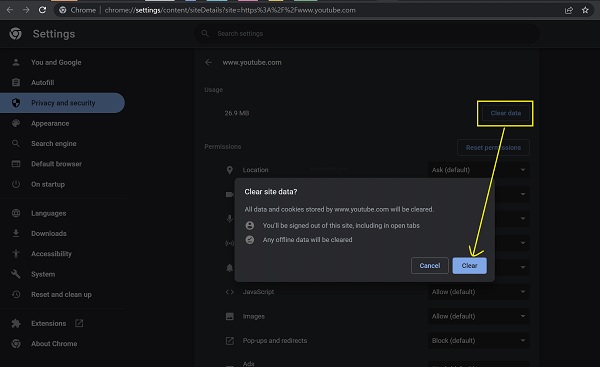Click the Chrome site info icon in address bar
The height and width of the screenshot is (367, 600).
(x=63, y=10)
